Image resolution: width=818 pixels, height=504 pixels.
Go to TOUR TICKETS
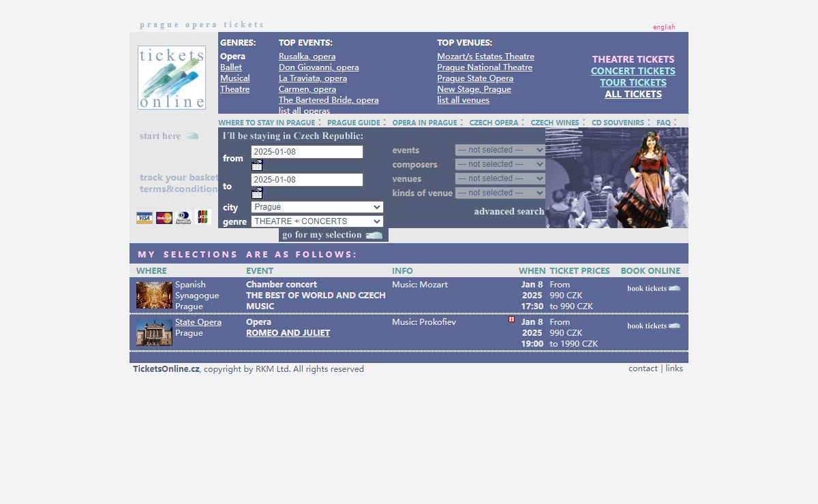(x=633, y=82)
